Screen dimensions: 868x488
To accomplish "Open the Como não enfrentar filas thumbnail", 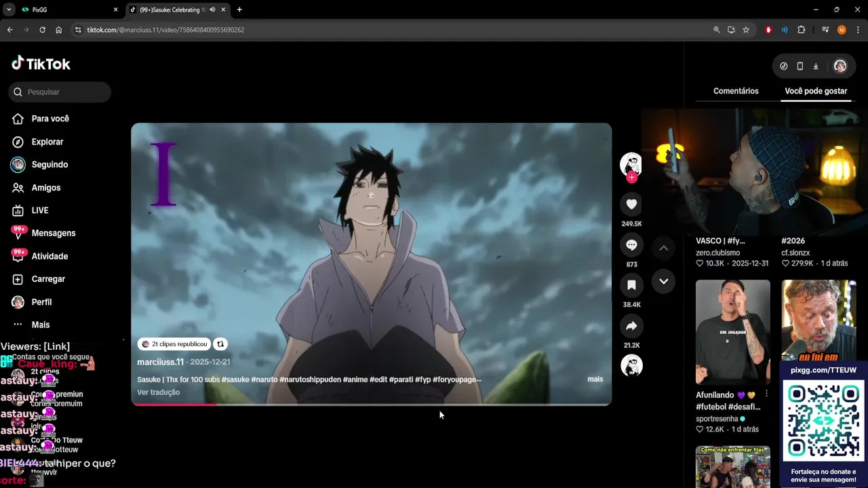I will coord(733,466).
